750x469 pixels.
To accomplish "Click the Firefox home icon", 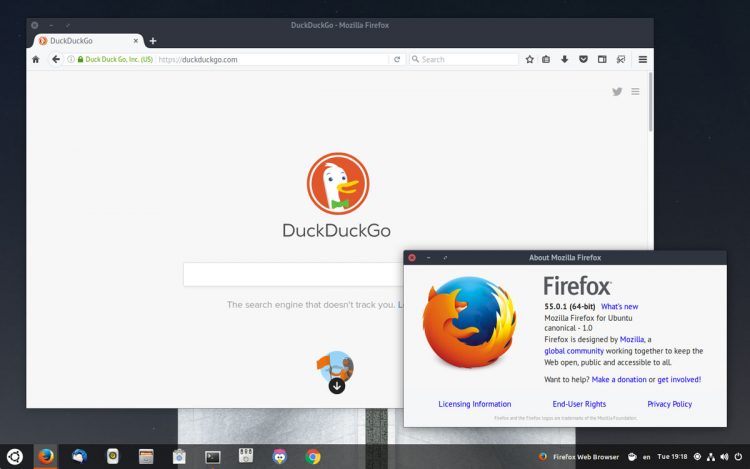I will (x=35, y=59).
